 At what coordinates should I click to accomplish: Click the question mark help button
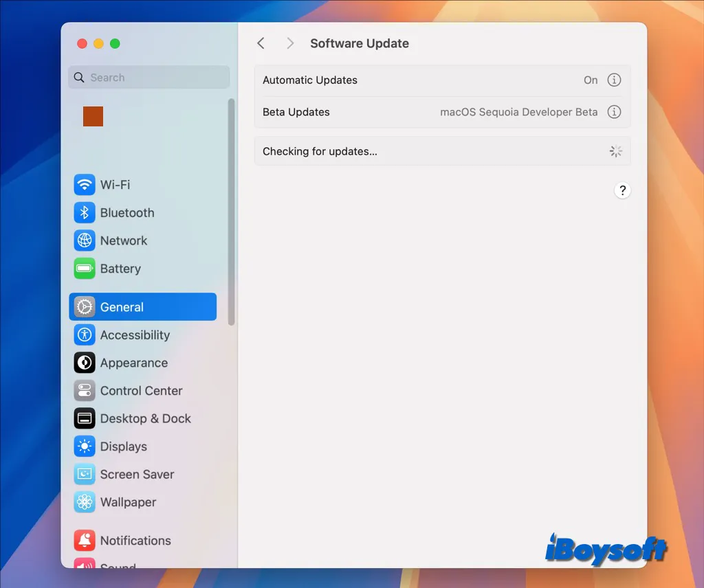622,190
